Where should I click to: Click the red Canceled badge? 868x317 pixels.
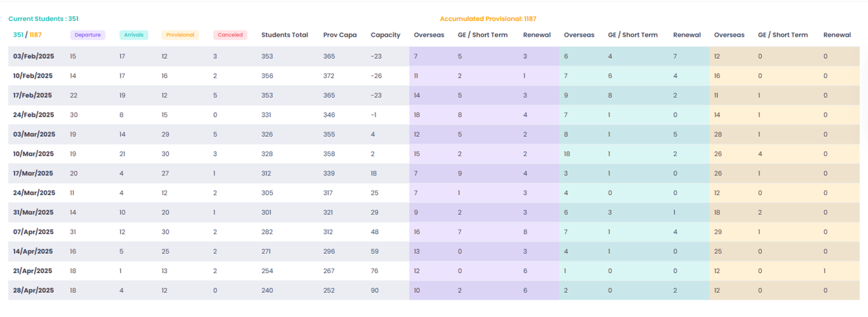click(230, 35)
